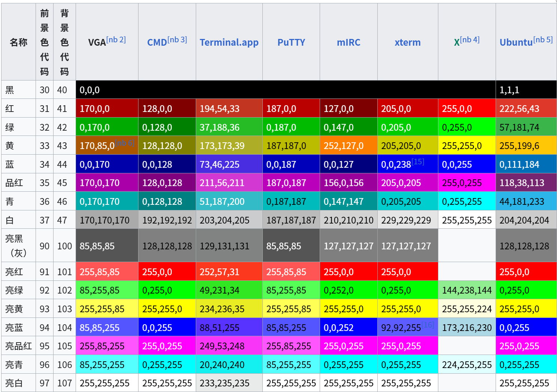The width and height of the screenshot is (557, 392).
Task: Click the [nb 6] note in the 170,85,0 cell
Action: pyautogui.click(x=125, y=143)
